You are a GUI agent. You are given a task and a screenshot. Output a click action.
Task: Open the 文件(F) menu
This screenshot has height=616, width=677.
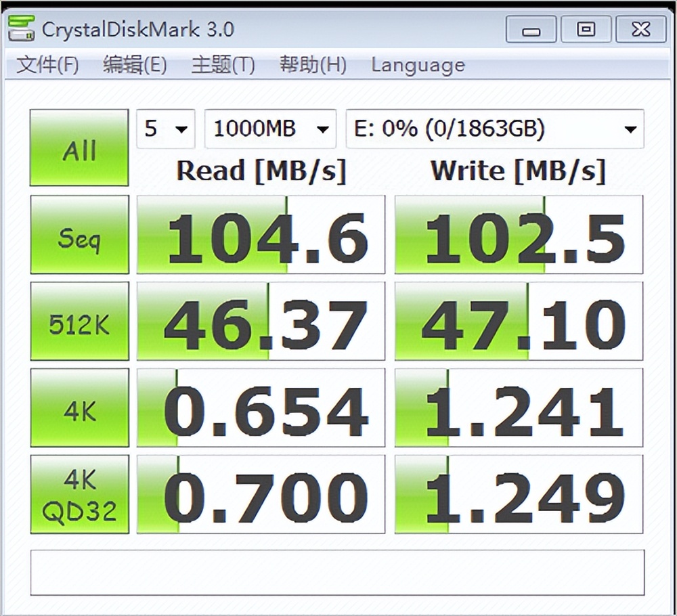coord(47,65)
